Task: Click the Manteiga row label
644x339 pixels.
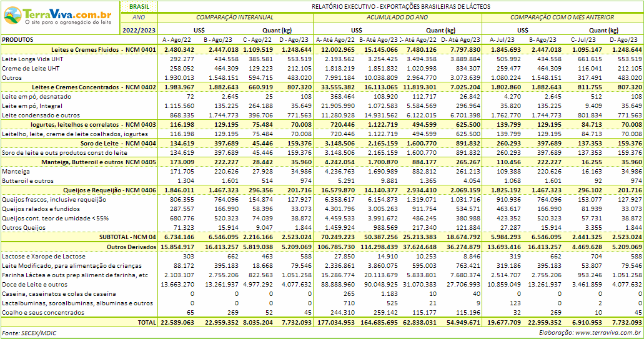Action: tap(16, 172)
